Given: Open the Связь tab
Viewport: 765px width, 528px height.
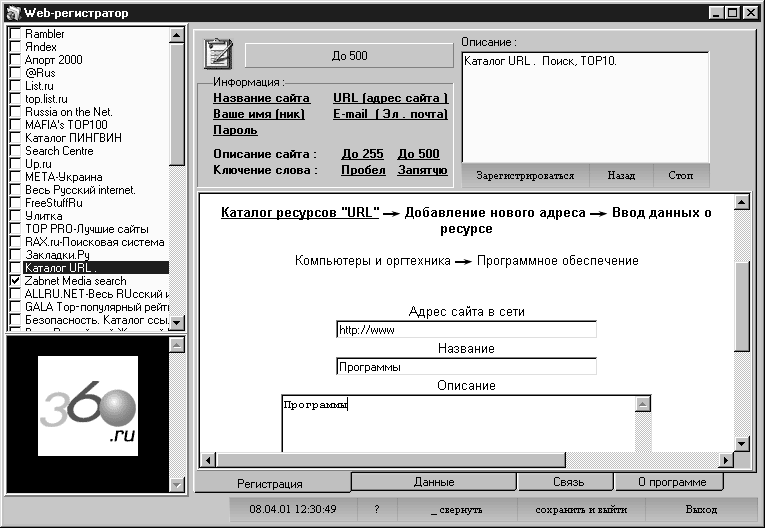Looking at the screenshot, I should pyautogui.click(x=568, y=482).
